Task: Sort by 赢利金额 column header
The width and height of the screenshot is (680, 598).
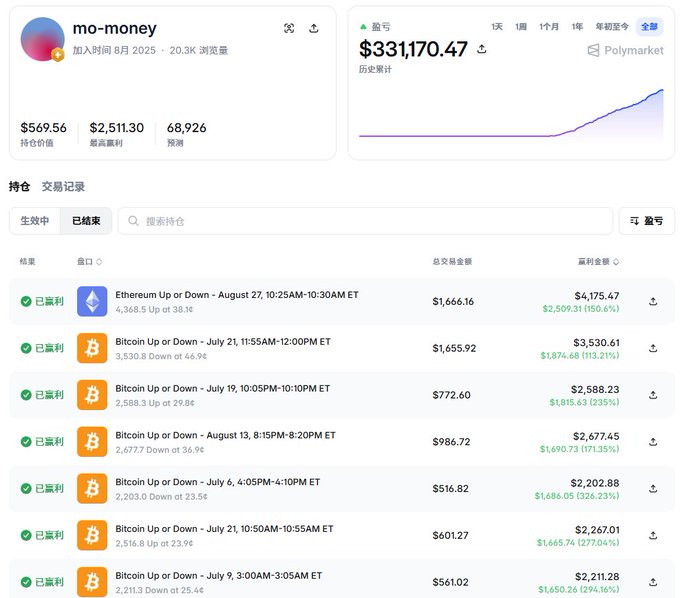Action: tap(598, 261)
